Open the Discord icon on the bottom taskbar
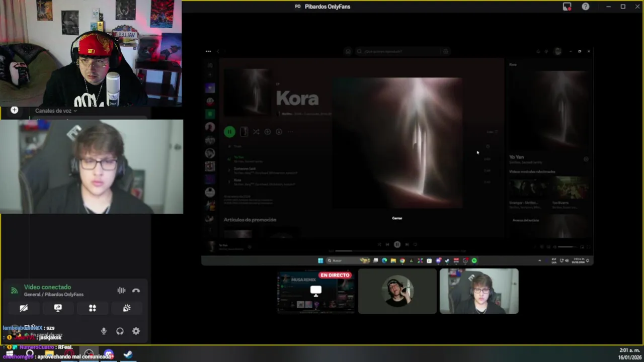This screenshot has height=362, width=644. coord(109,354)
